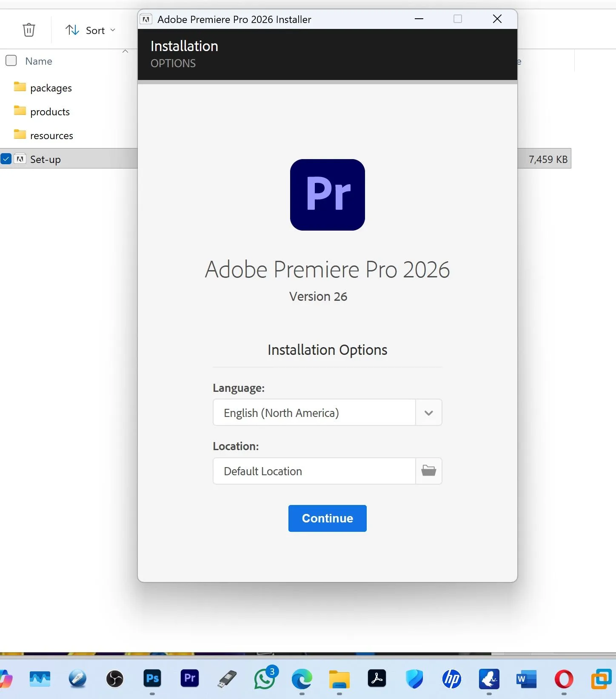Open the HP app from the taskbar
Image resolution: width=616 pixels, height=699 pixels.
click(452, 679)
